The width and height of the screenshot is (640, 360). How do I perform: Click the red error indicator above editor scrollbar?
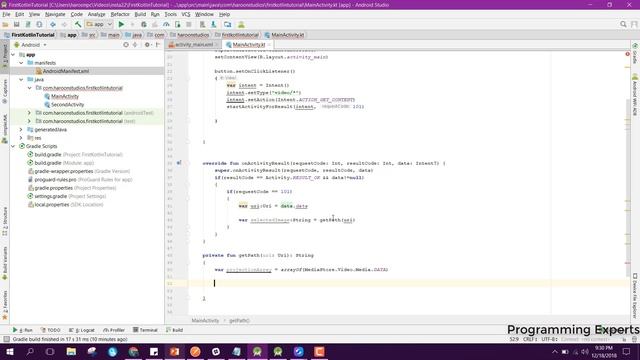coord(627,54)
